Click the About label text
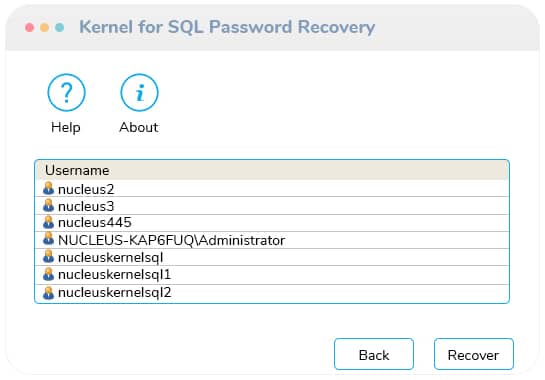The width and height of the screenshot is (545, 380). click(139, 127)
